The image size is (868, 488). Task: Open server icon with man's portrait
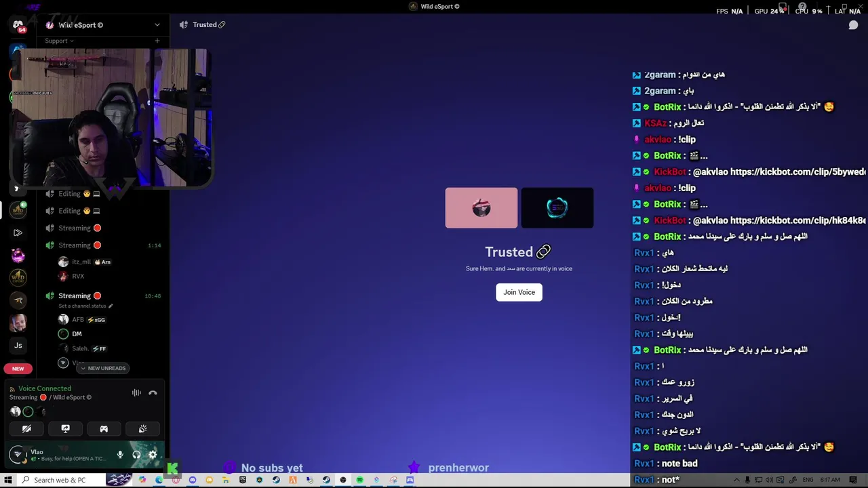click(18, 323)
